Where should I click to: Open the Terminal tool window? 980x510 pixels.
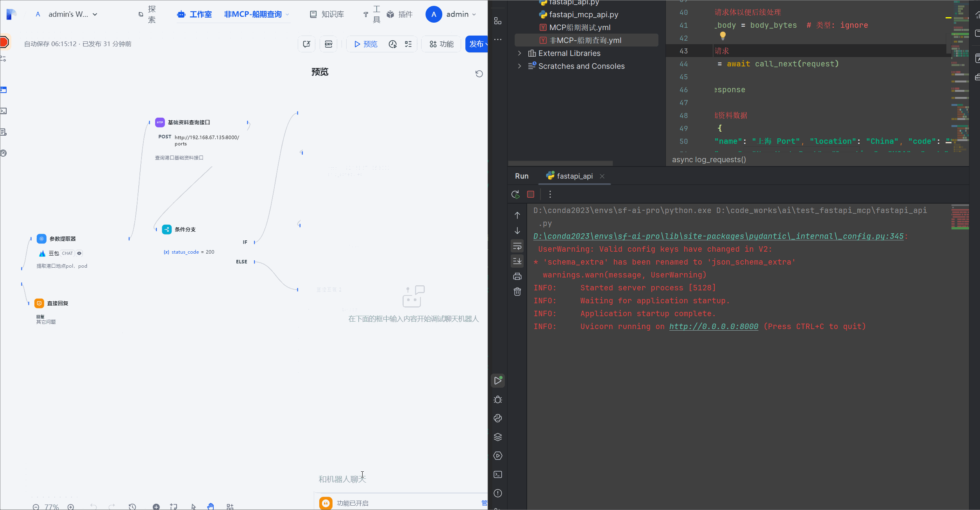[x=497, y=474]
